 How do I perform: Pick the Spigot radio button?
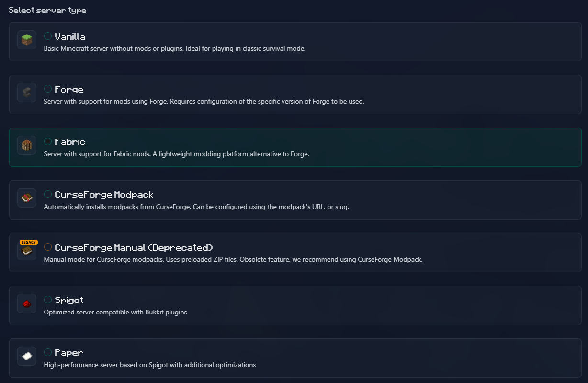tap(48, 300)
